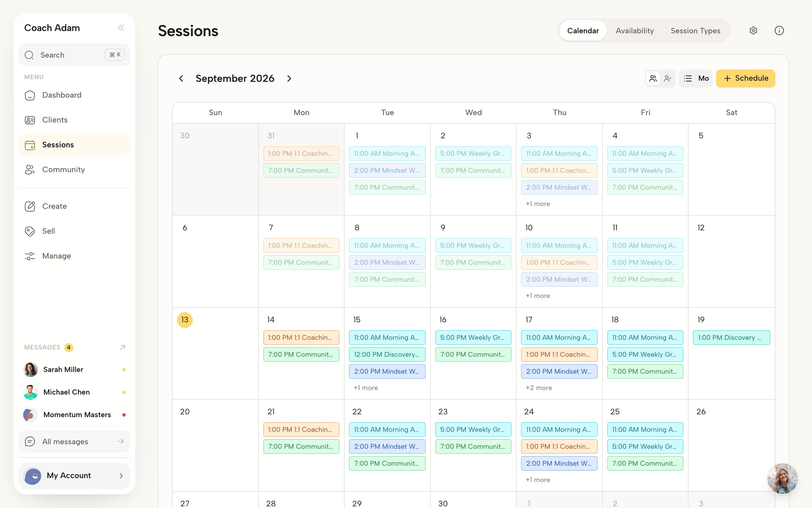Click the arrow icon on All messages

pos(120,441)
